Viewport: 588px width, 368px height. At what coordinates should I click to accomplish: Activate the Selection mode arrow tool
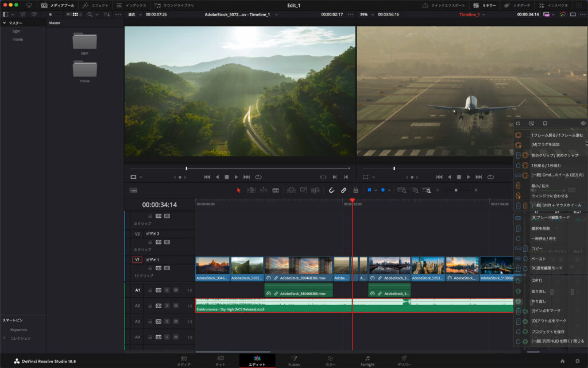coord(238,190)
